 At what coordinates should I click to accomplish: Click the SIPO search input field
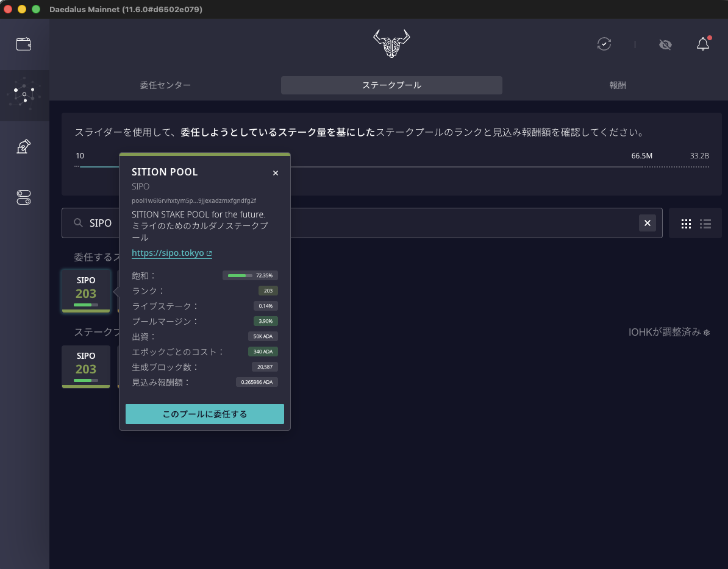click(362, 223)
